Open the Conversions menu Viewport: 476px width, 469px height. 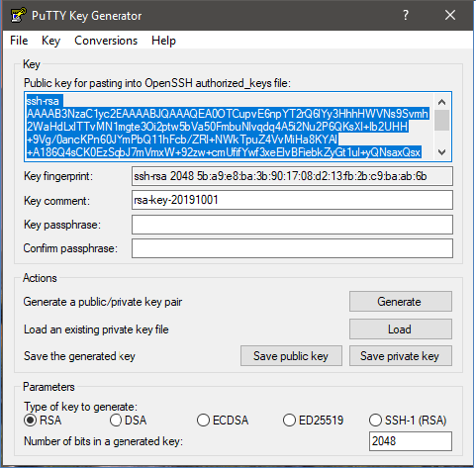tap(106, 41)
